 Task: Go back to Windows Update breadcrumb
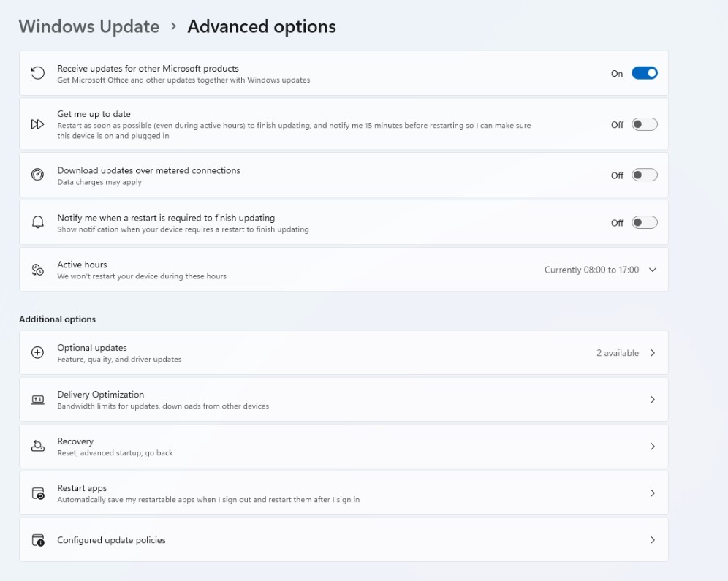(88, 26)
